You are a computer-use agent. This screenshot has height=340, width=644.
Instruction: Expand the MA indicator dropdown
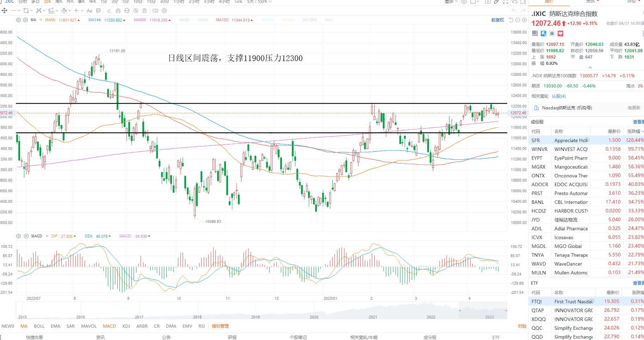coord(41,20)
